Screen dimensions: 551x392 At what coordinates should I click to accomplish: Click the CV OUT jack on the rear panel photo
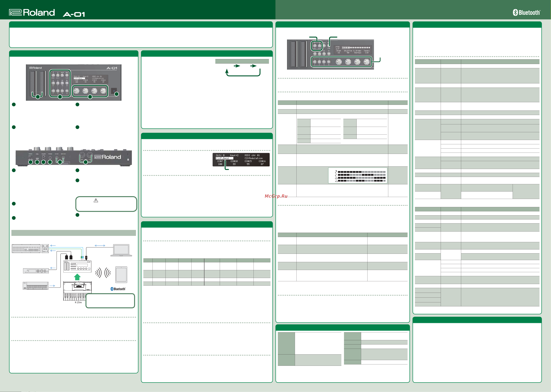pos(57,158)
